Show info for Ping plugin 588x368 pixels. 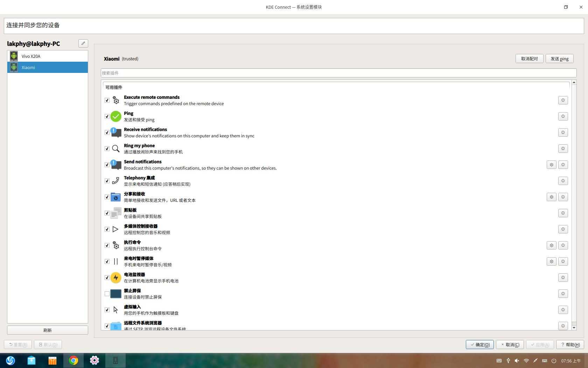tap(563, 116)
